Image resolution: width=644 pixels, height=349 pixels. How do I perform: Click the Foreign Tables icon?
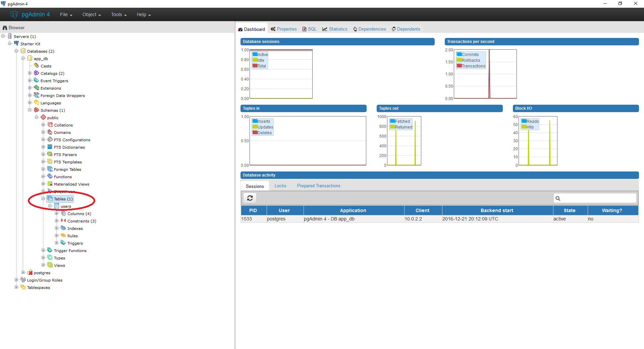(50, 169)
